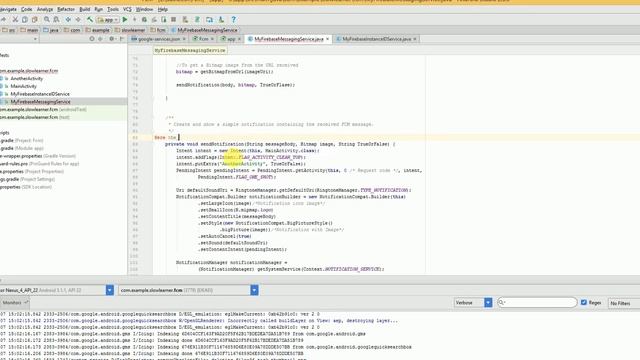The width and height of the screenshot is (640, 360).
Task: Open the Analyze menu
Action: (45, 9)
